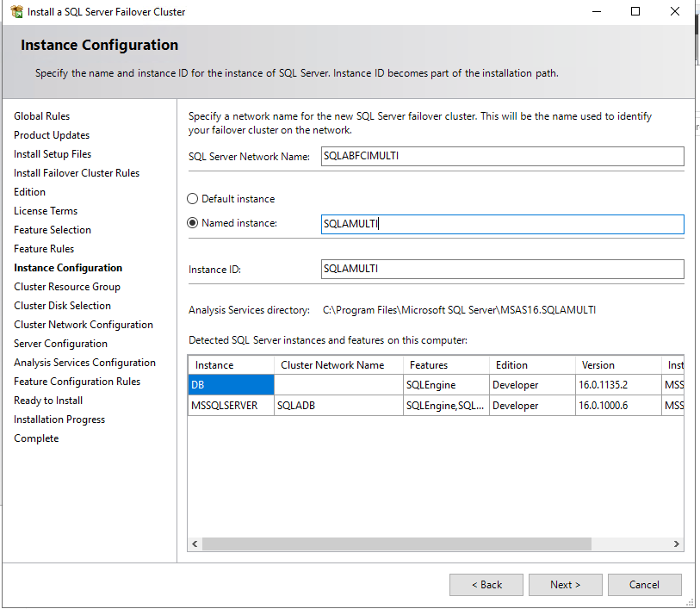Click the horizontal scrollbar thumb in instances table
700x609 pixels.
click(396, 544)
